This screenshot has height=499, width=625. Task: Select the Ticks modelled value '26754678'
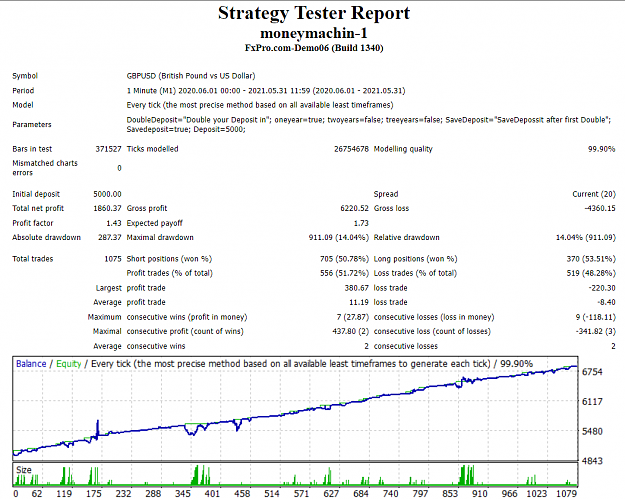coord(351,149)
